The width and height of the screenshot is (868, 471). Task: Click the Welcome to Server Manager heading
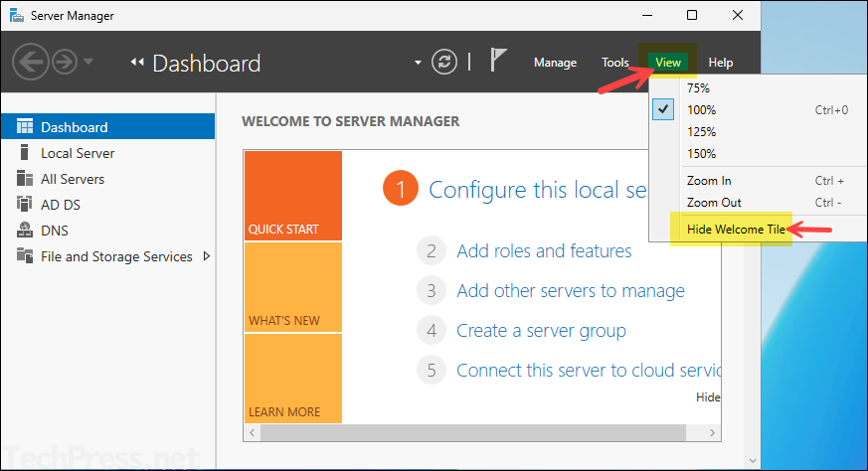(350, 121)
